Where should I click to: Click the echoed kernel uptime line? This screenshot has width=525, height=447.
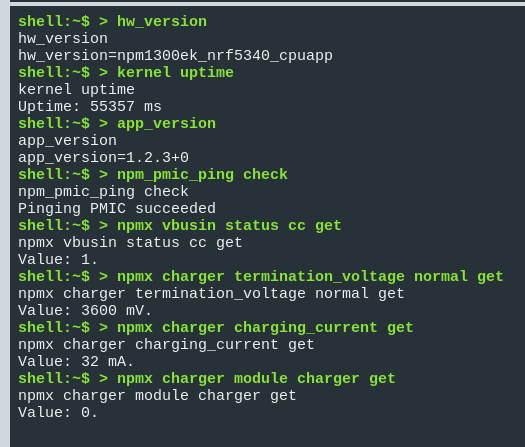pyautogui.click(x=76, y=90)
